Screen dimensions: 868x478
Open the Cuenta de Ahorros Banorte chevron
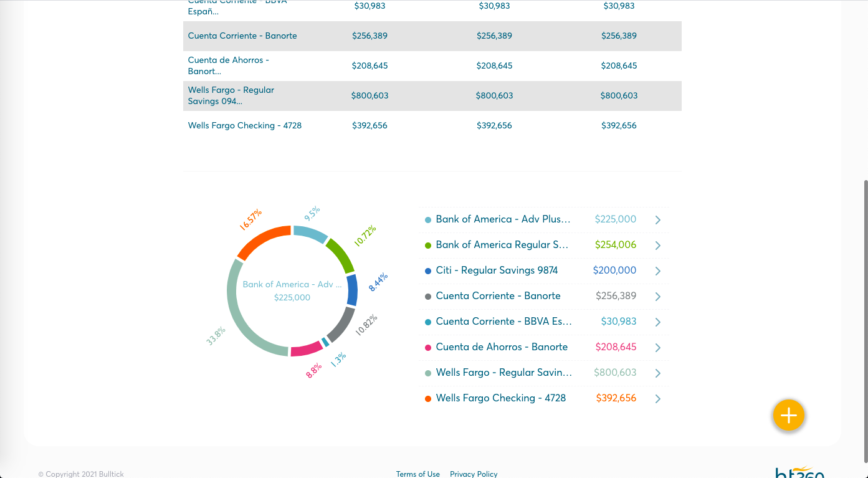[658, 348]
